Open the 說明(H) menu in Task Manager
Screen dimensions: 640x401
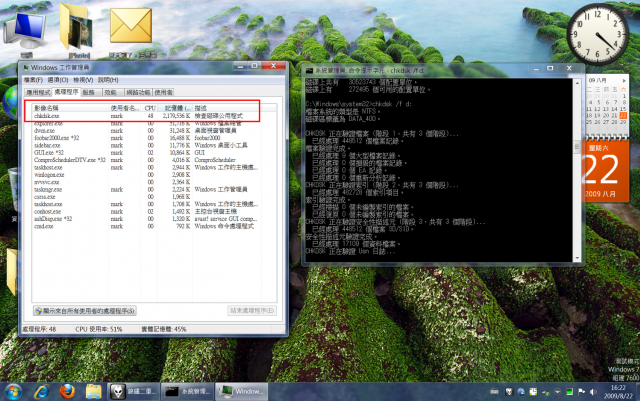(108, 80)
